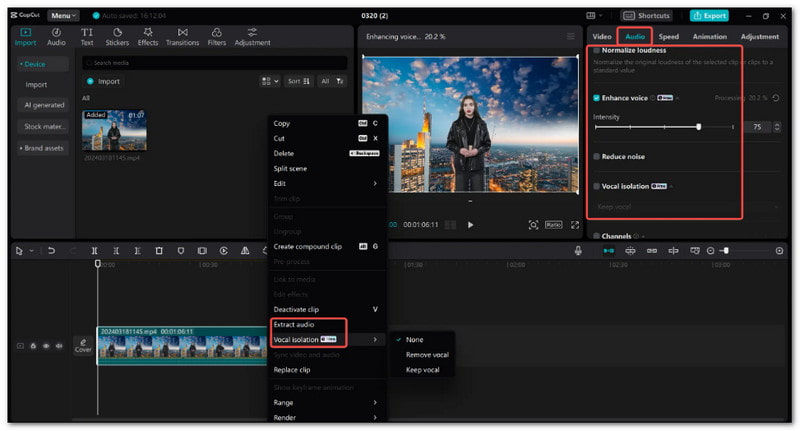Image resolution: width=800 pixels, height=431 pixels.
Task: Open the grid view options dropdown
Action: pos(270,81)
